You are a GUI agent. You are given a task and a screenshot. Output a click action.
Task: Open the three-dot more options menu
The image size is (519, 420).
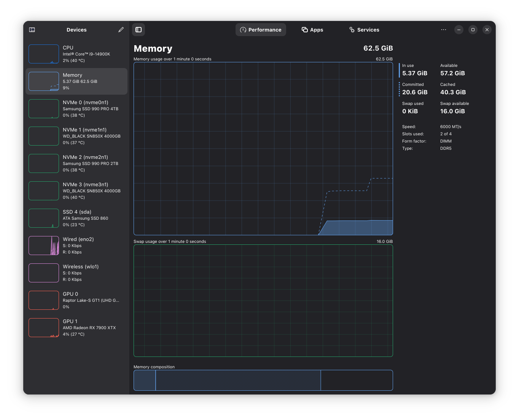(444, 30)
